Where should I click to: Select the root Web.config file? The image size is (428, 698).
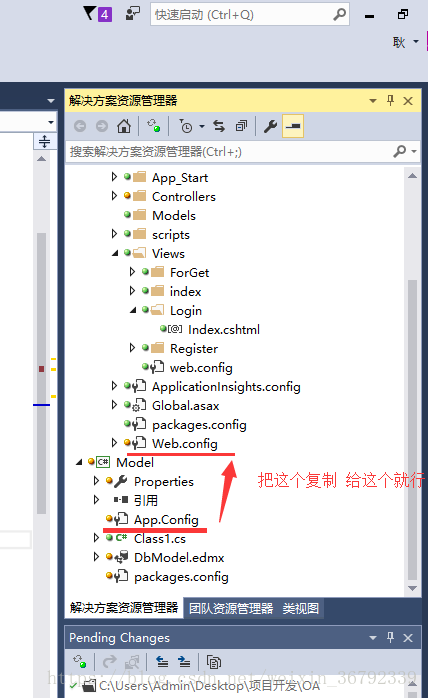[185, 444]
